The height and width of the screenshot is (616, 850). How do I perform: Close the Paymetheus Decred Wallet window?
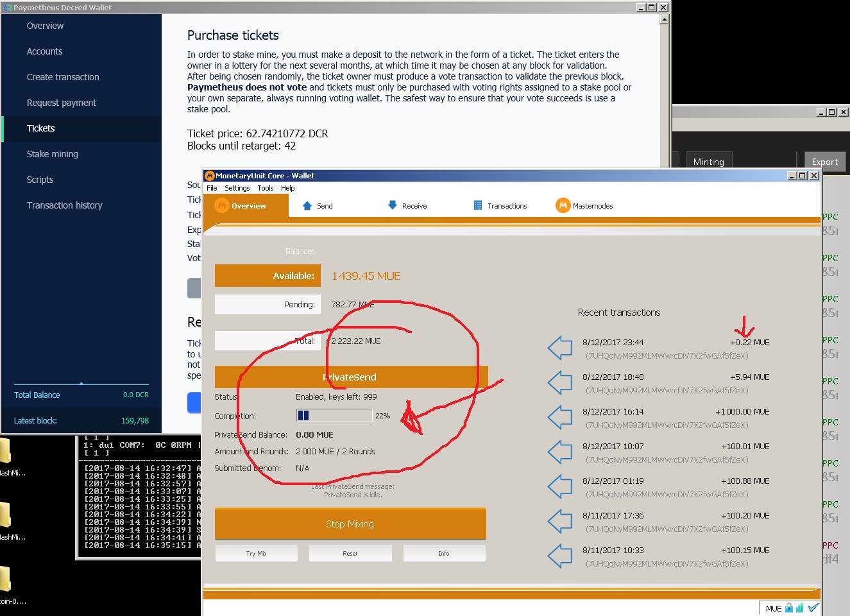663,8
